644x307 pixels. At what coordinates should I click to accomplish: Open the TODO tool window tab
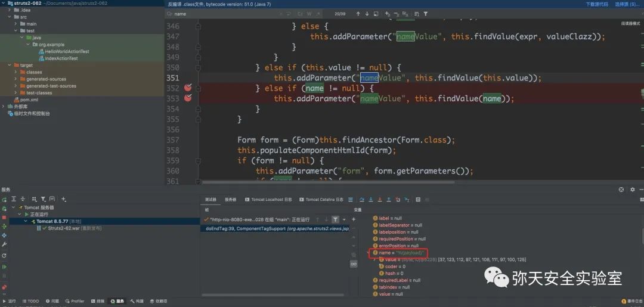click(30, 301)
